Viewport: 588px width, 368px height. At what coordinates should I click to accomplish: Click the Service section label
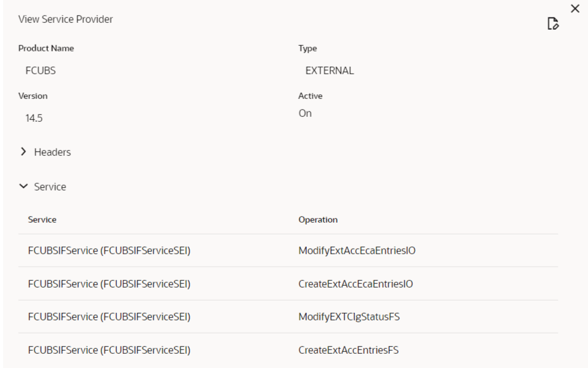click(x=50, y=186)
